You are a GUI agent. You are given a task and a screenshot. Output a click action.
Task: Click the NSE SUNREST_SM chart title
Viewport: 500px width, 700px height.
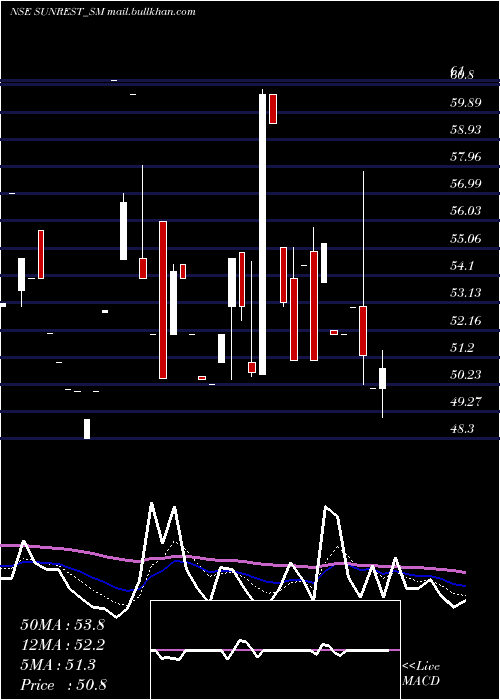(103, 12)
